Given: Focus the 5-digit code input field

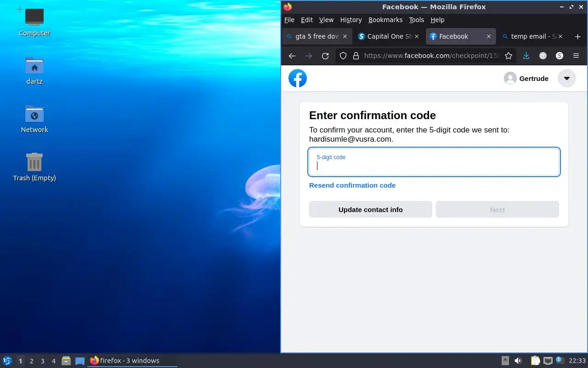Looking at the screenshot, I should coord(434,162).
